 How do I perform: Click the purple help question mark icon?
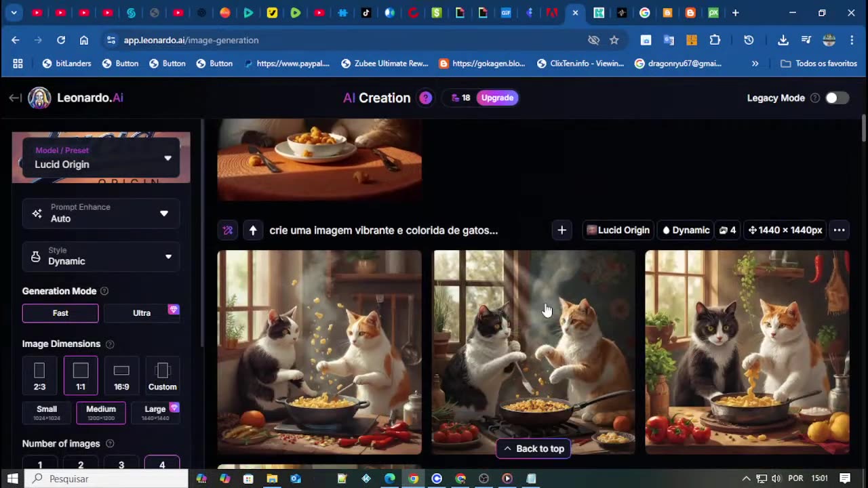[425, 98]
